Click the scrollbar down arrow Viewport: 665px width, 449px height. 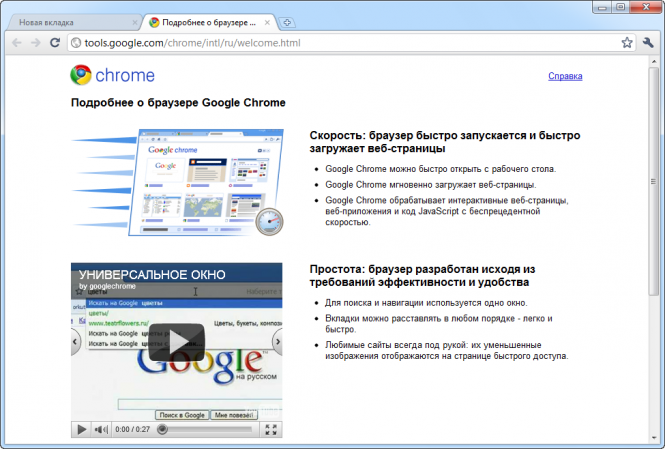654,438
